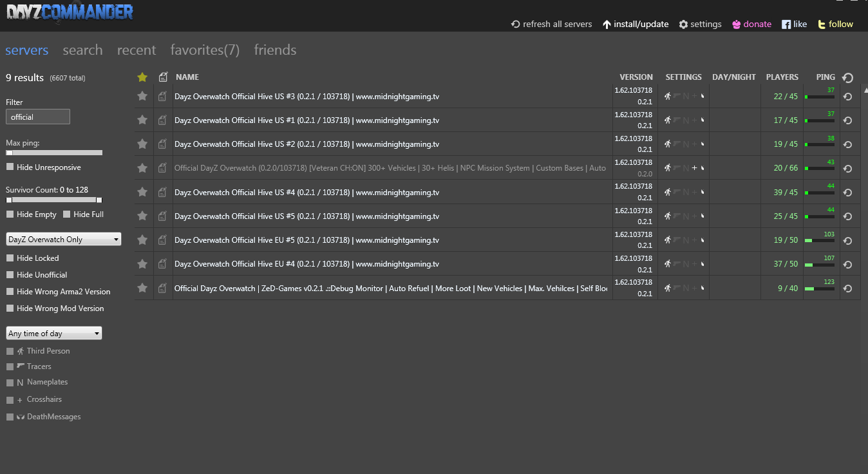The width and height of the screenshot is (868, 474).
Task: Sort by the SETTINGS column header
Action: 684,77
